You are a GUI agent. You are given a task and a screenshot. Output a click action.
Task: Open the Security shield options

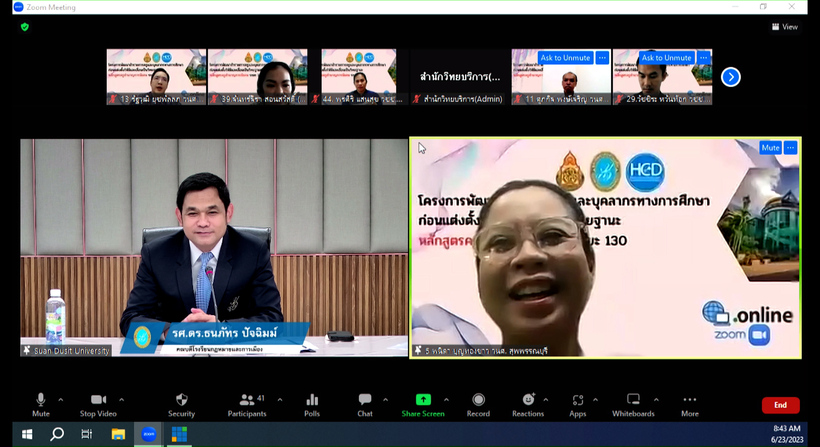coord(181,404)
